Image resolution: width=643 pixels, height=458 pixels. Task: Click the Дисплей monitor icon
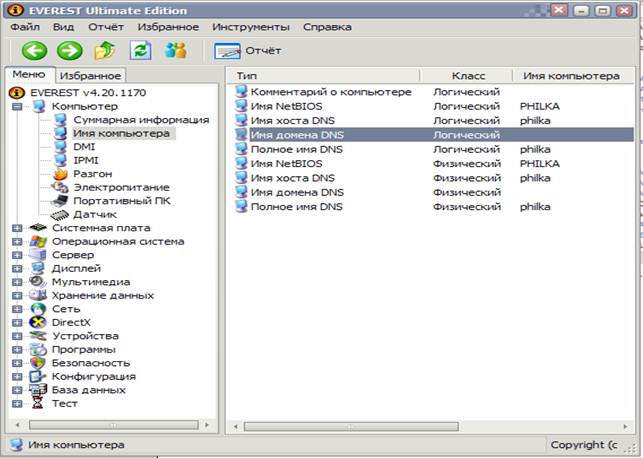(x=38, y=269)
